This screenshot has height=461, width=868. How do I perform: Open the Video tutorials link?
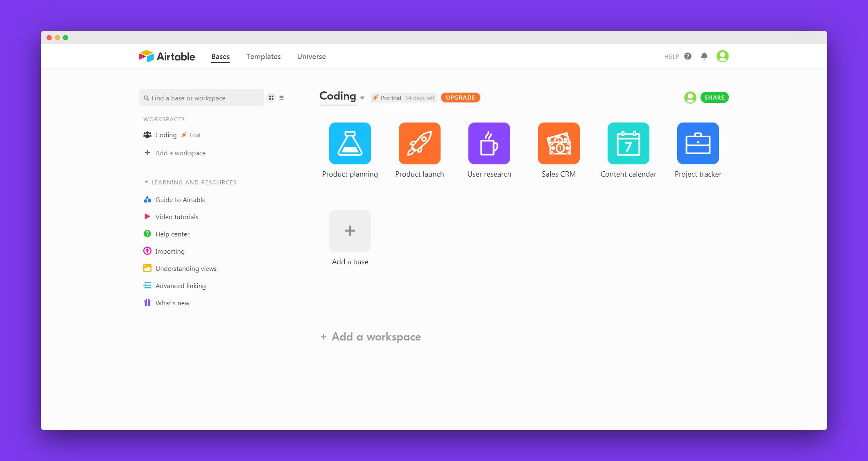(176, 217)
